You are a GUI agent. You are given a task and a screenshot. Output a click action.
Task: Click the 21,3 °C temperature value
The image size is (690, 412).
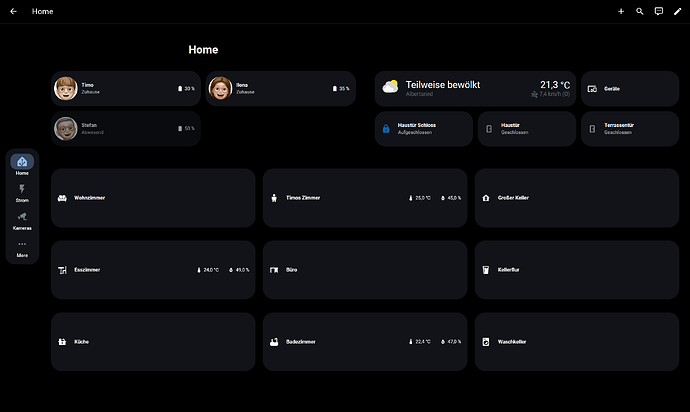coord(555,85)
